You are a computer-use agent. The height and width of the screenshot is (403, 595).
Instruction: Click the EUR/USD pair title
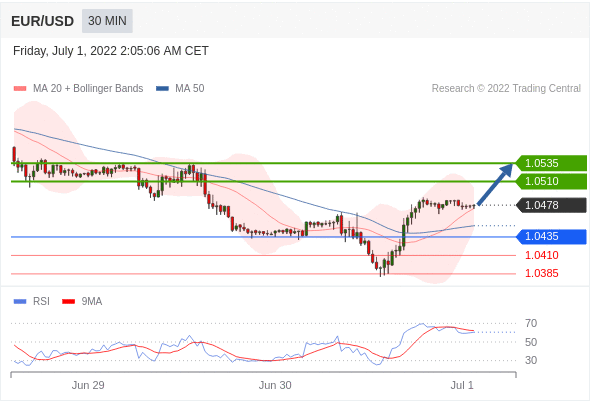click(x=42, y=21)
